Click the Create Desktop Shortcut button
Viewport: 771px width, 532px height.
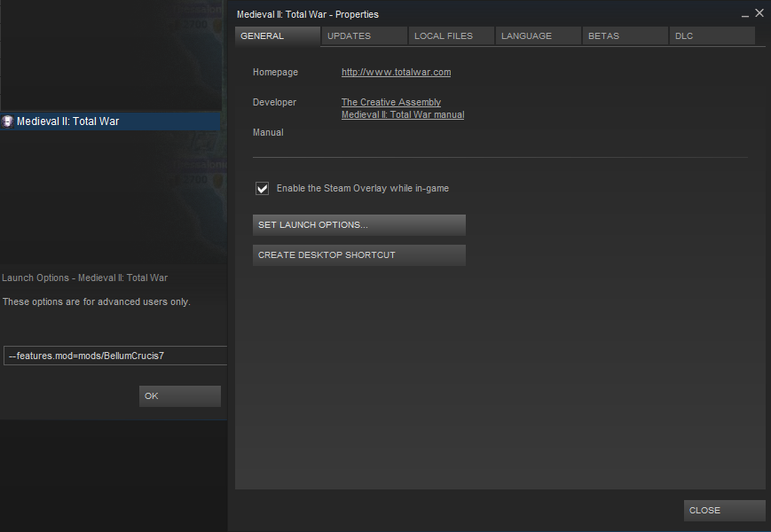359,255
